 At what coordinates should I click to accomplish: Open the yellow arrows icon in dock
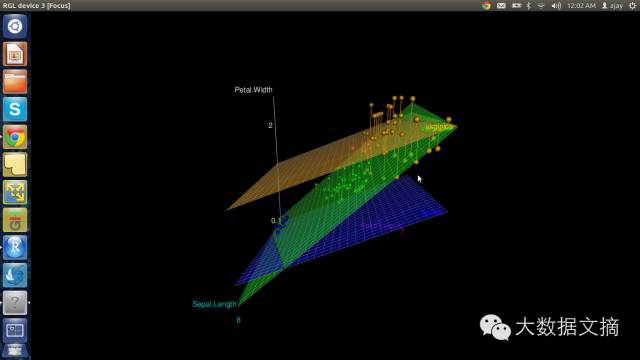click(x=15, y=192)
